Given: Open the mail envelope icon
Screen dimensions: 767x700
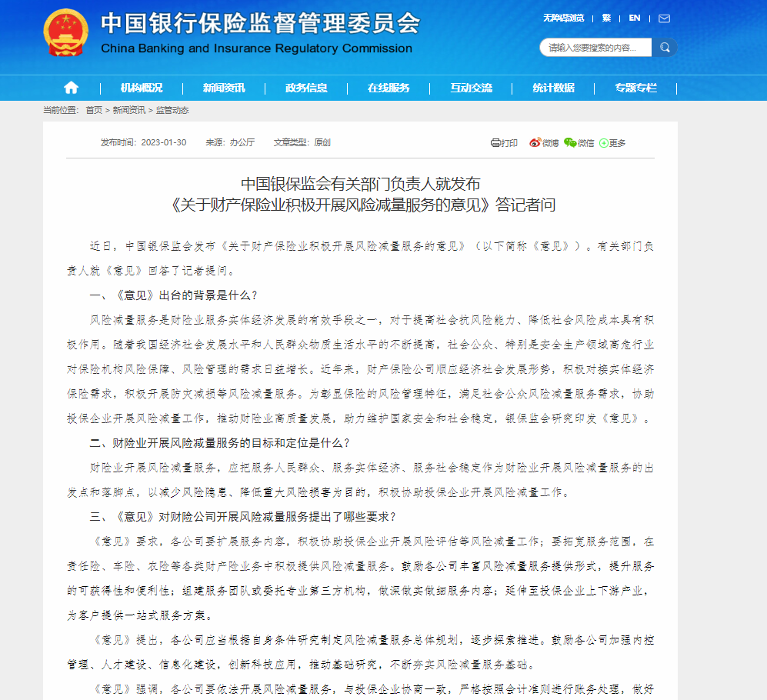Looking at the screenshot, I should coord(664,18).
